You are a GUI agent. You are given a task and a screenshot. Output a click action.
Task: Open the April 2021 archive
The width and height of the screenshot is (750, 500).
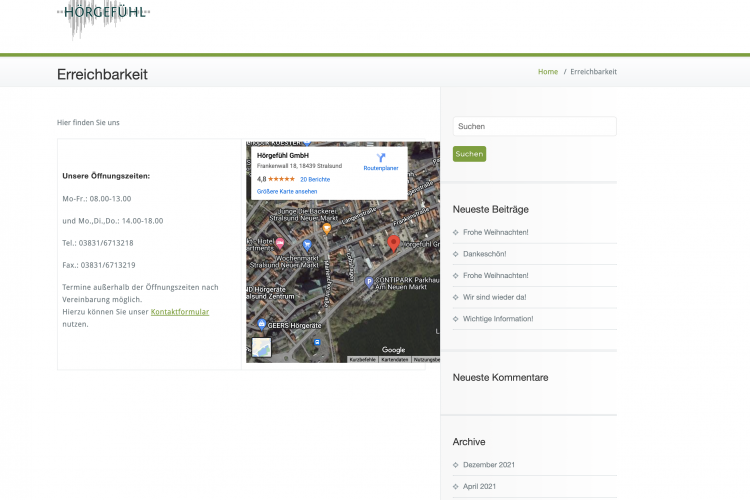click(x=480, y=487)
